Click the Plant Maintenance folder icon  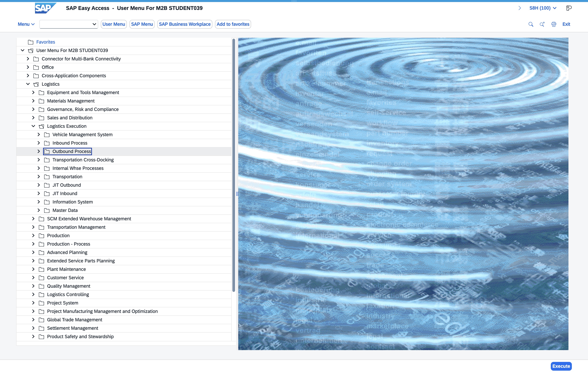pyautogui.click(x=41, y=269)
